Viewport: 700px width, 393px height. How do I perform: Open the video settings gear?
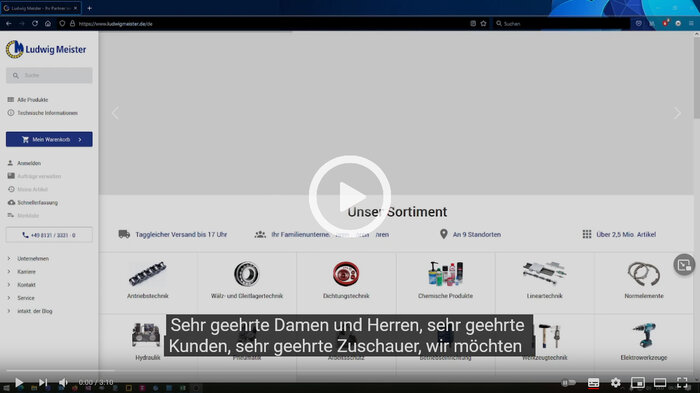point(616,383)
